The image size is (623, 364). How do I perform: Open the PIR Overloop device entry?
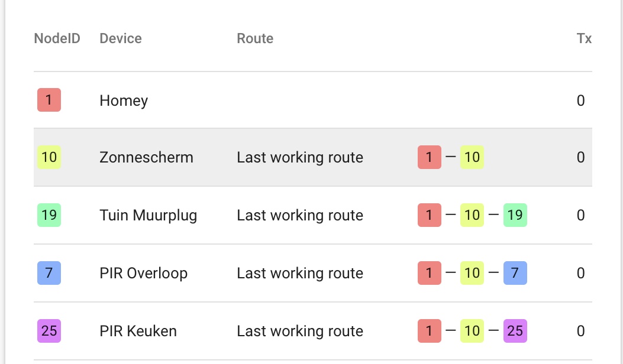(143, 273)
